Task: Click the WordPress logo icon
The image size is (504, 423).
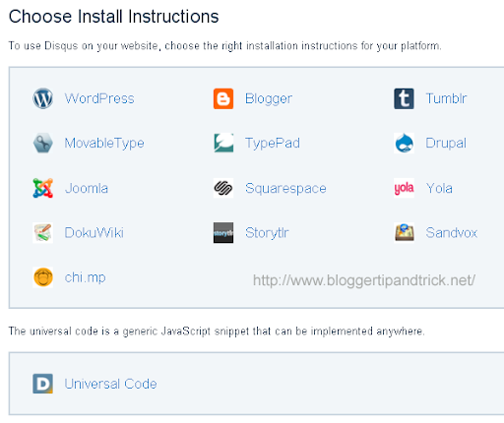Action: pos(42,98)
